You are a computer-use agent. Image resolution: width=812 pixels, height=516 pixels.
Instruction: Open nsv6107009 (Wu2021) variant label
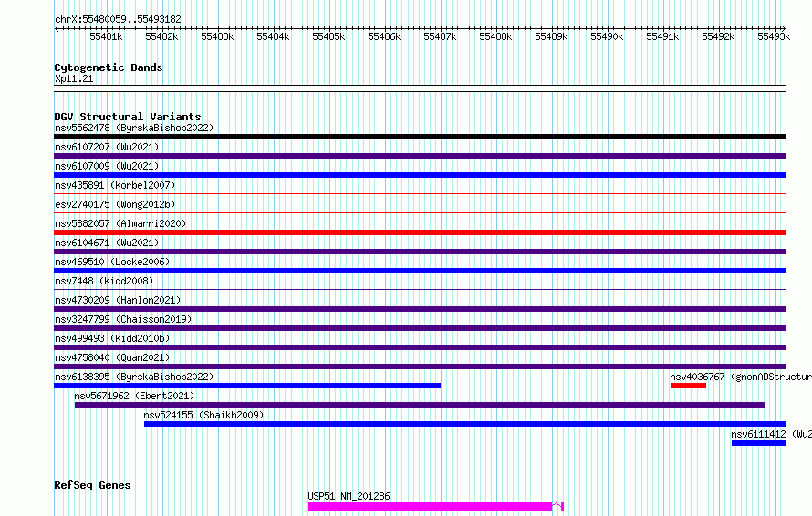click(x=107, y=166)
